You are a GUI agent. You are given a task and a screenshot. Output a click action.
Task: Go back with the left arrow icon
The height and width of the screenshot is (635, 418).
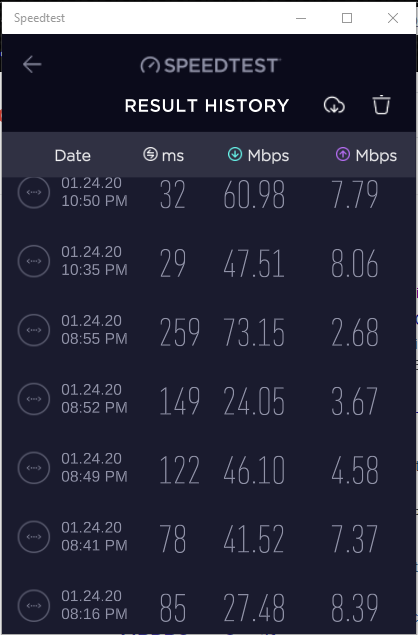32,64
